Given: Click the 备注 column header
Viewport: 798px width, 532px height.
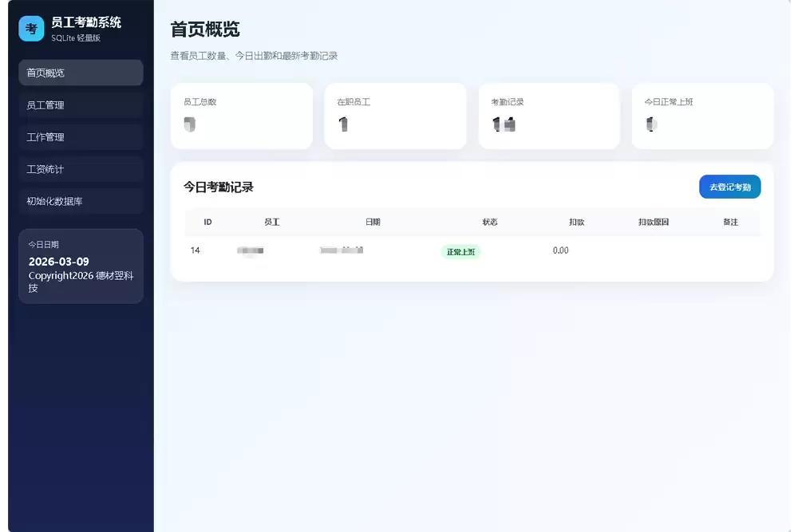Looking at the screenshot, I should click(x=730, y=222).
